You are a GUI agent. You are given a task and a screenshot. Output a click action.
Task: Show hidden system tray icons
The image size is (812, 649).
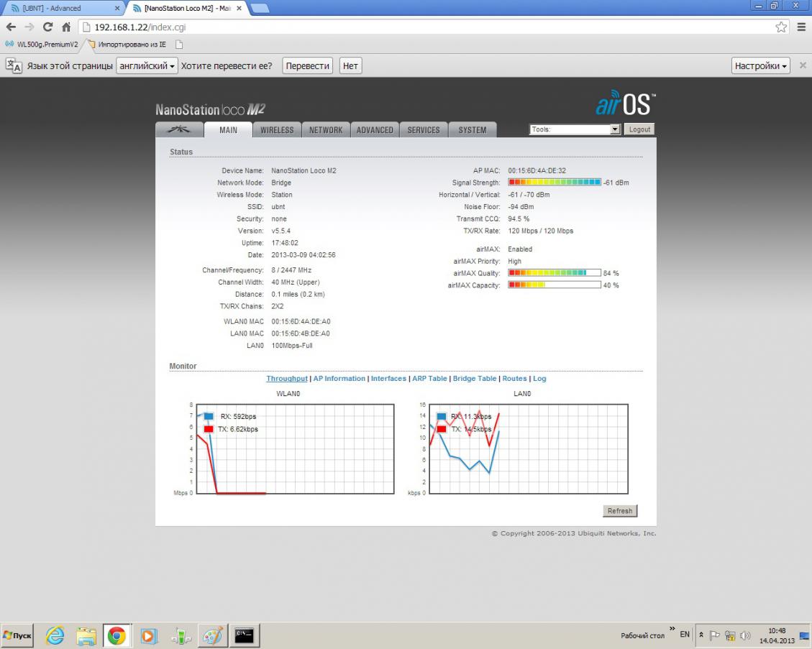tap(701, 635)
